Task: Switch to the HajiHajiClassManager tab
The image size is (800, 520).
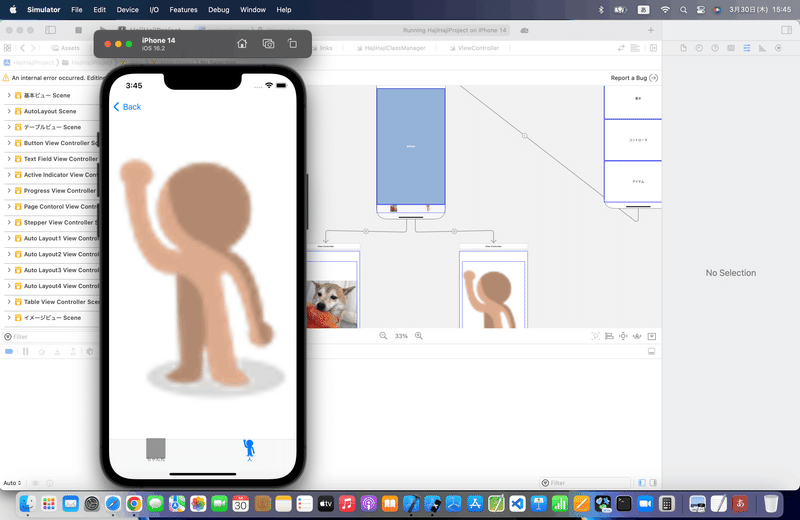Action: [x=391, y=48]
